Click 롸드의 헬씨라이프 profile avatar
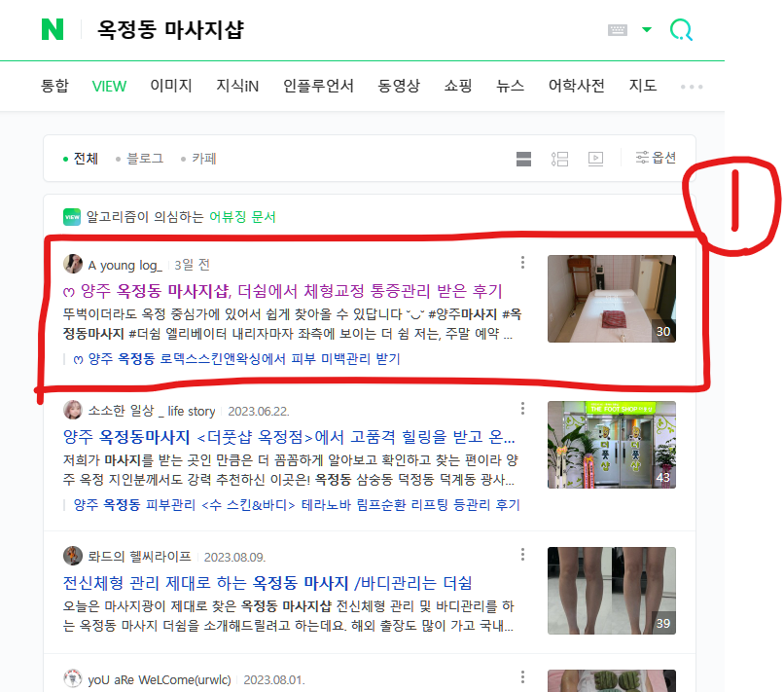Screen dimensions: 784x692 73,556
